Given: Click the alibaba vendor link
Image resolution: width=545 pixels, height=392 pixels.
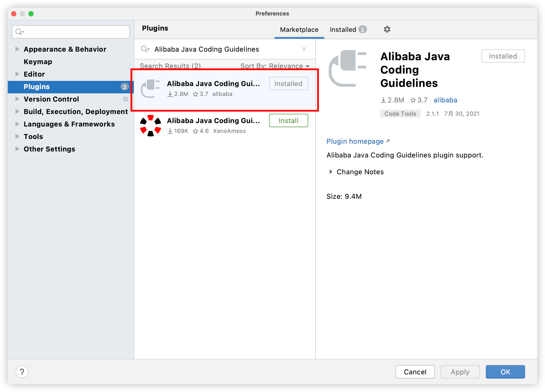Looking at the screenshot, I should click(x=445, y=100).
